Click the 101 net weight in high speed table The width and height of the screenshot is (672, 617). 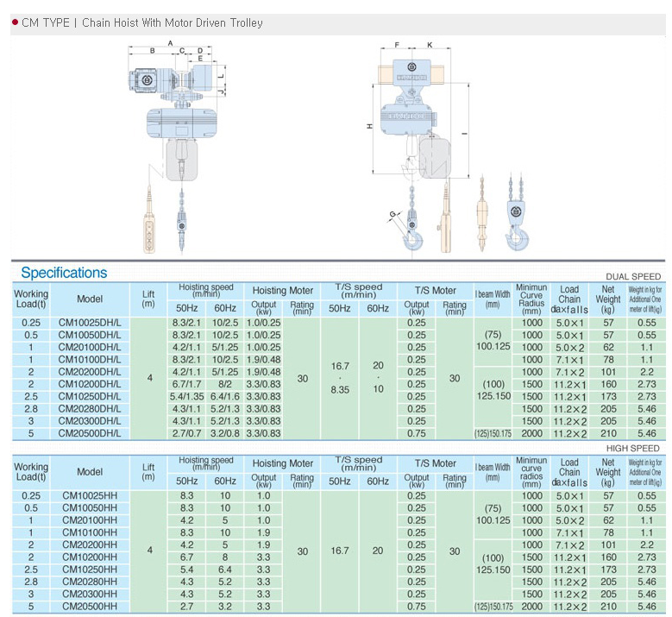[x=608, y=545]
